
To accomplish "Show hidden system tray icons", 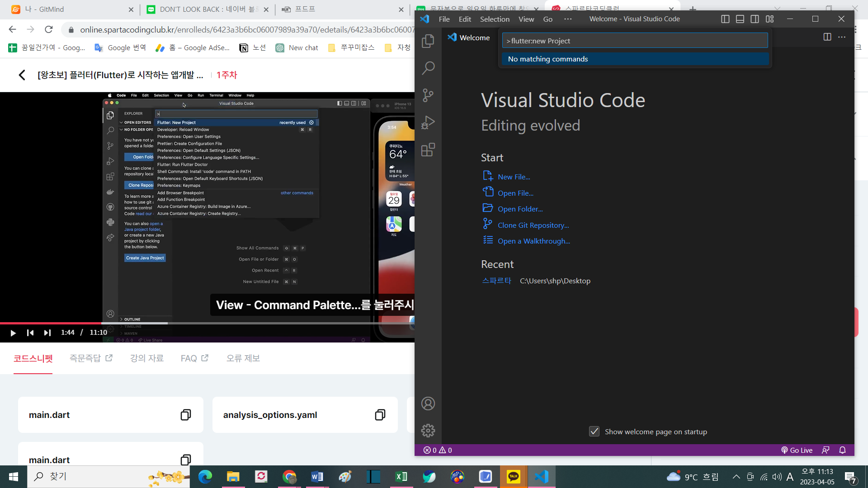I will pyautogui.click(x=736, y=477).
